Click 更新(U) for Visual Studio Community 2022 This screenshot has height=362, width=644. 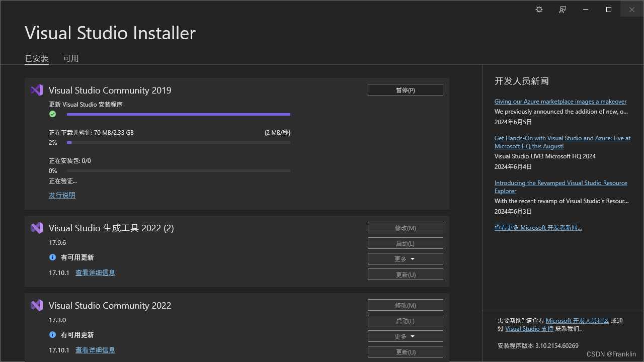[405, 351]
